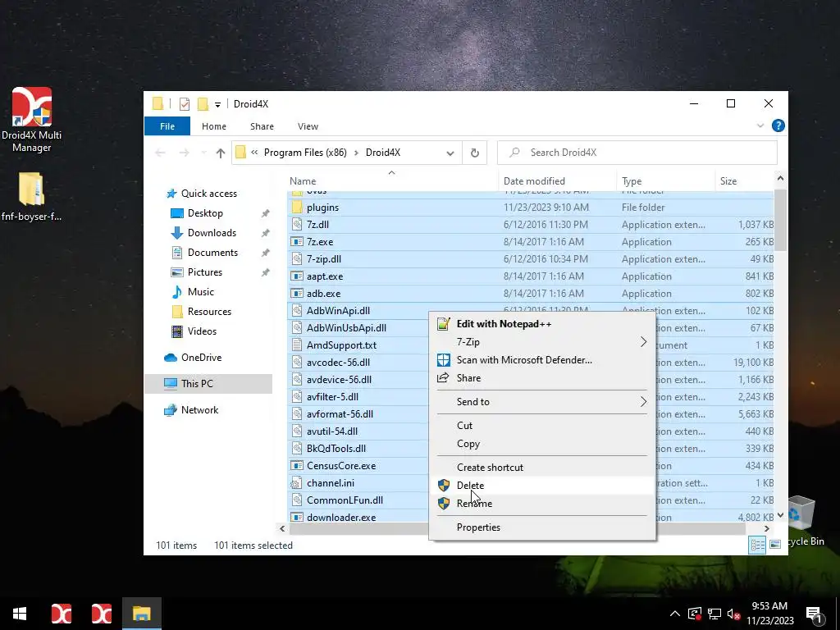Open Downloads in navigation pane
Viewport: 840px width, 630px height.
(x=212, y=233)
